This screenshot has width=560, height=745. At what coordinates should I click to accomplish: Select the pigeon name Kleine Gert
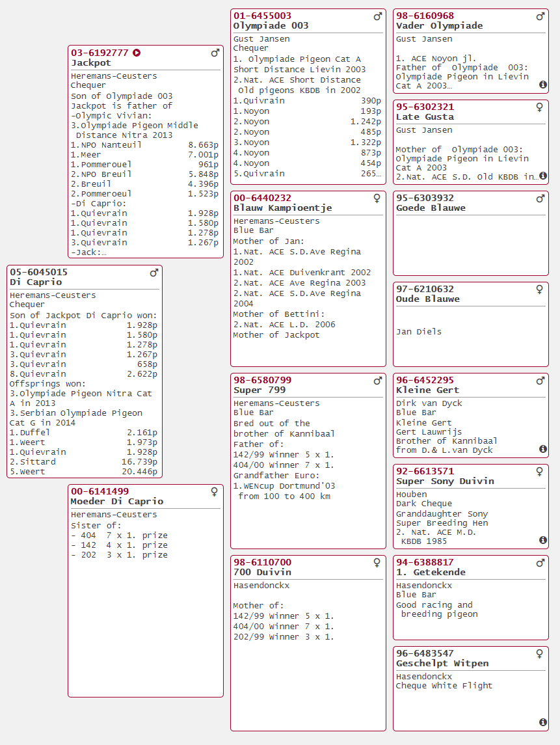(x=427, y=390)
